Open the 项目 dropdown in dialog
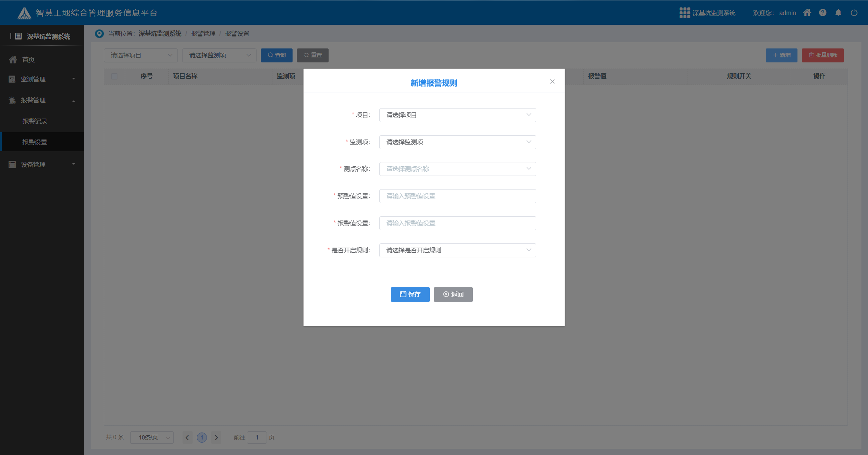This screenshot has width=868, height=455. click(x=457, y=115)
